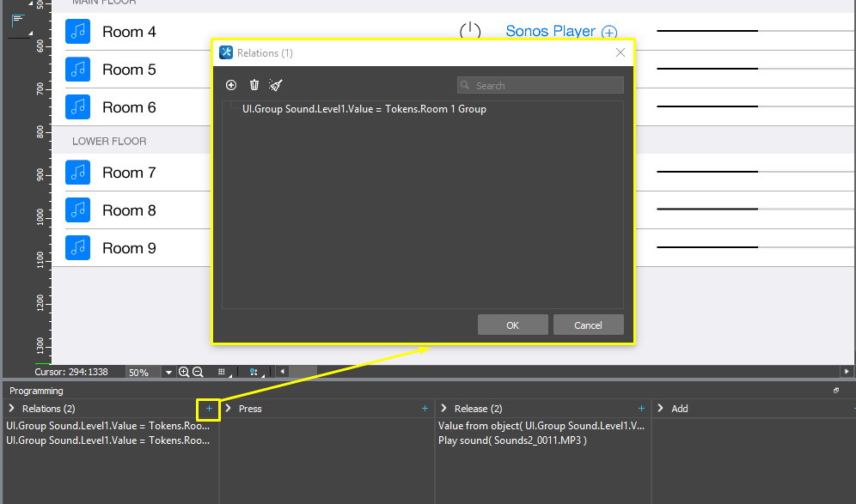
Task: Expand the Press events section chevron
Action: click(x=229, y=409)
